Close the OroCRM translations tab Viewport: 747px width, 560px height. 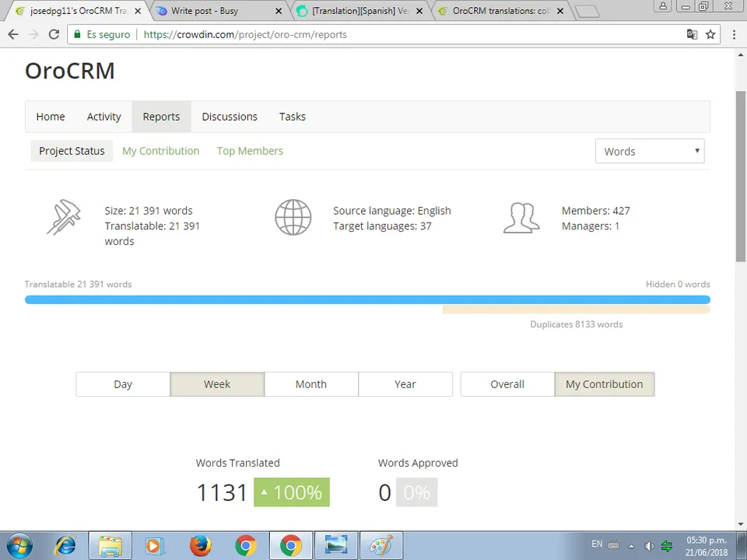coord(561,11)
